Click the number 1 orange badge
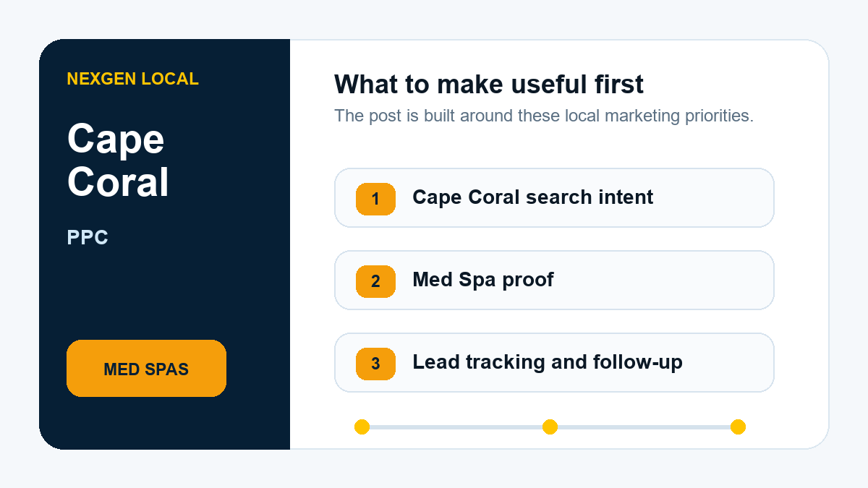The height and width of the screenshot is (488, 868). [375, 199]
